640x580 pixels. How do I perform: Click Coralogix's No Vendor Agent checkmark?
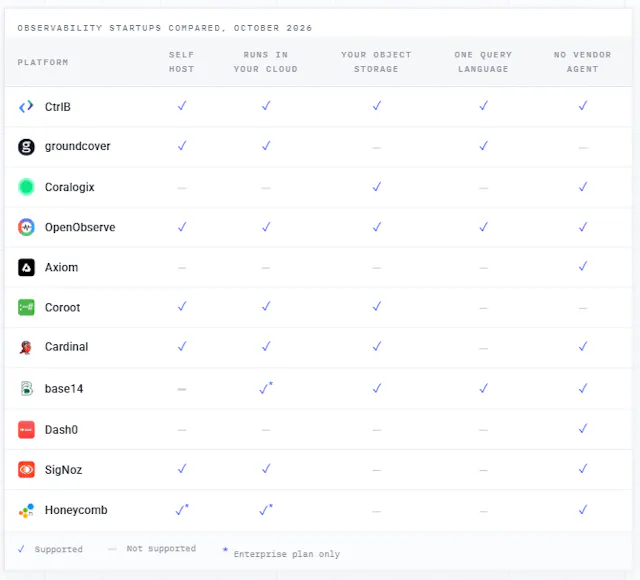[x=583, y=187]
